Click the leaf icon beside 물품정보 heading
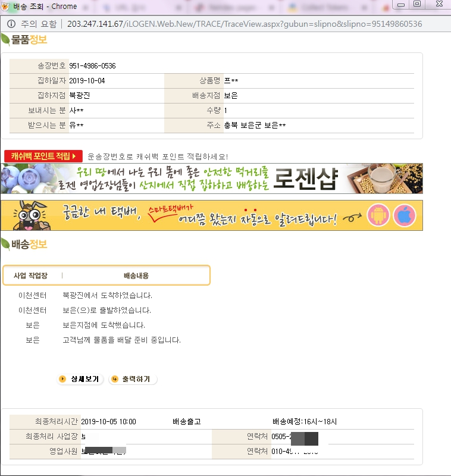 click(x=5, y=40)
